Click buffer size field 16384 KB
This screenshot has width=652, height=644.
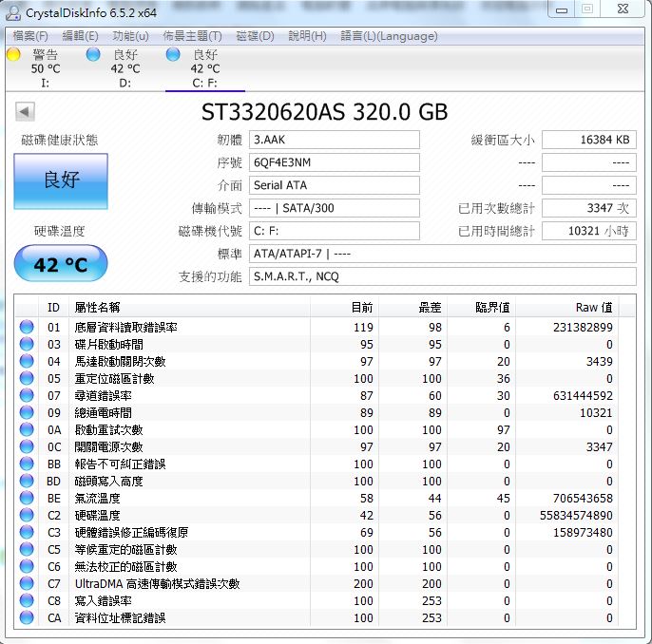[589, 140]
